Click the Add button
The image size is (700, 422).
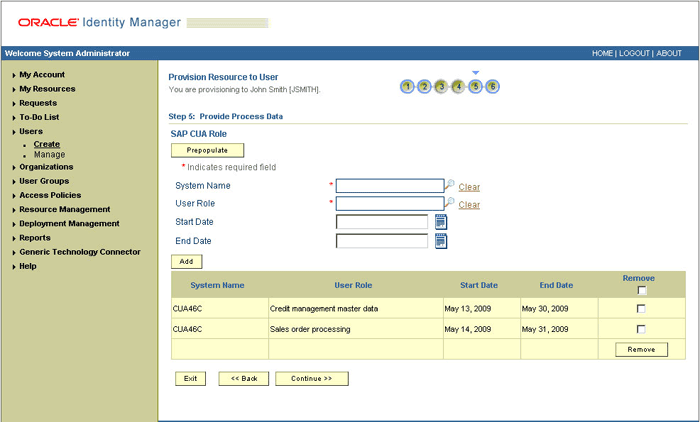[x=187, y=262]
